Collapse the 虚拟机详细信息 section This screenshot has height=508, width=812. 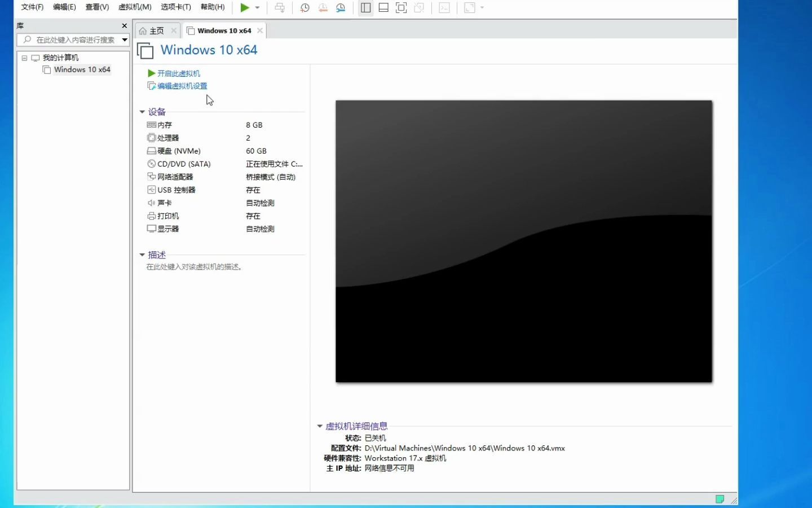(320, 426)
